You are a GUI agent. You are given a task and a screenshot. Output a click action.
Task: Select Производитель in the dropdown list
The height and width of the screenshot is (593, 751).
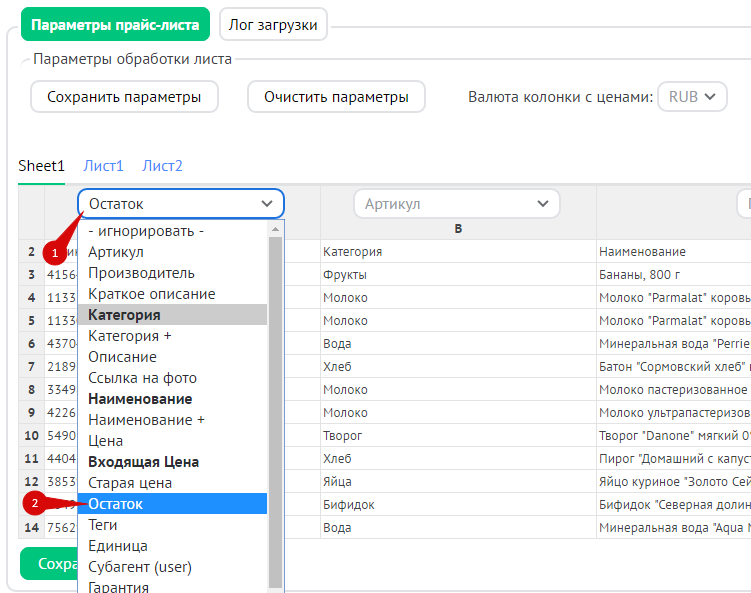coord(141,273)
